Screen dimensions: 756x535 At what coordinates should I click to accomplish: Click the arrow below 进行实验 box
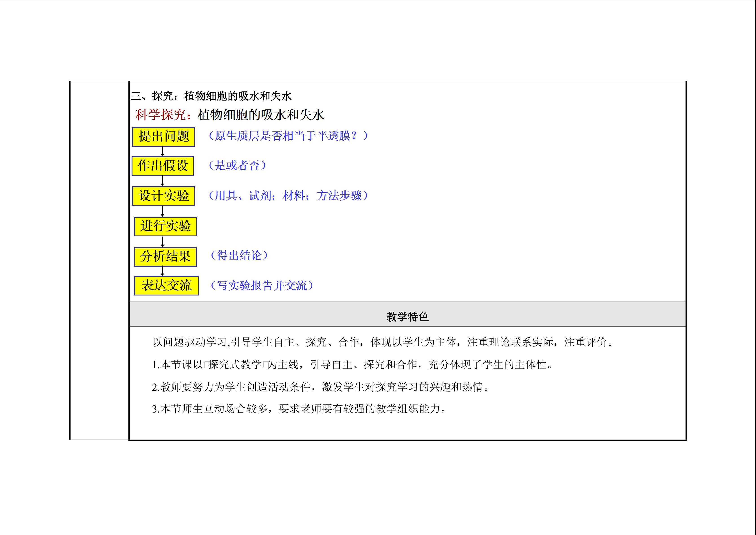(163, 242)
